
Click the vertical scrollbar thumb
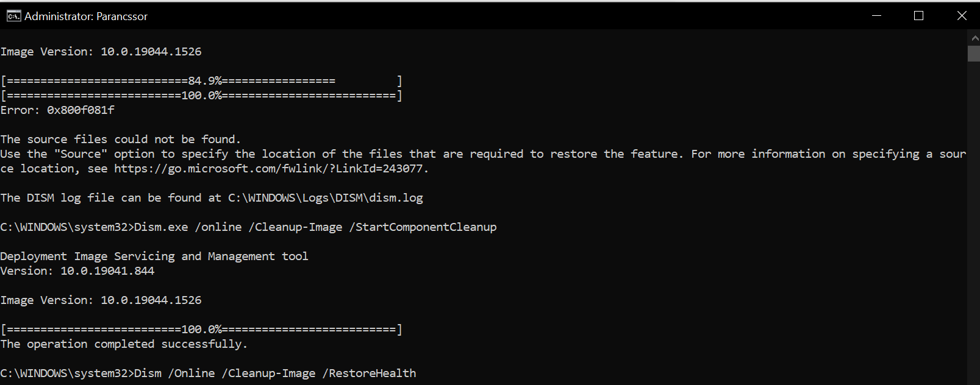point(974,54)
